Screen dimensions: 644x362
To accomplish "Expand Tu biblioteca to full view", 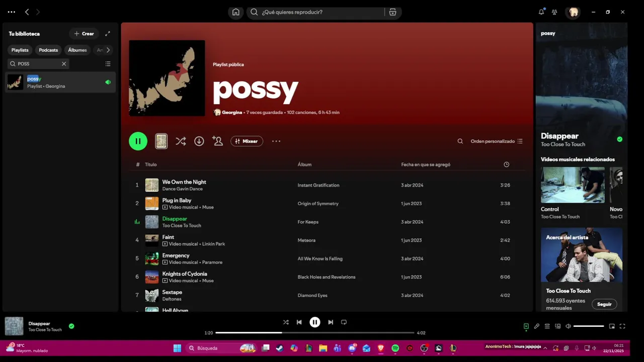I will point(107,34).
